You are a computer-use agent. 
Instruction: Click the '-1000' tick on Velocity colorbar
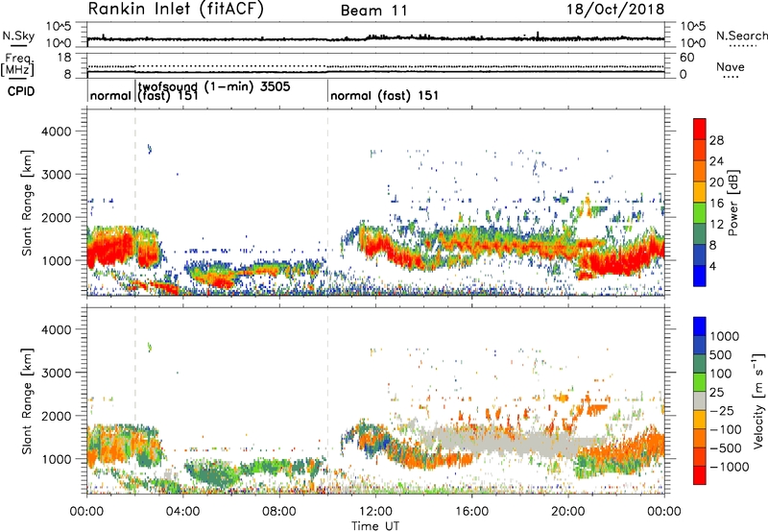point(730,467)
